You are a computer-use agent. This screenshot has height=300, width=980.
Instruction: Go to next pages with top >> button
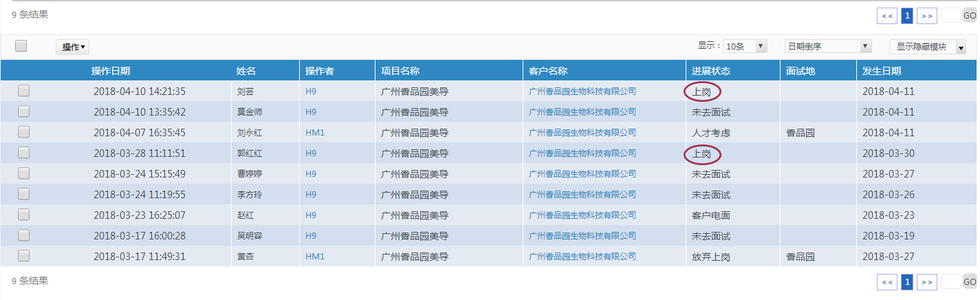(x=927, y=16)
